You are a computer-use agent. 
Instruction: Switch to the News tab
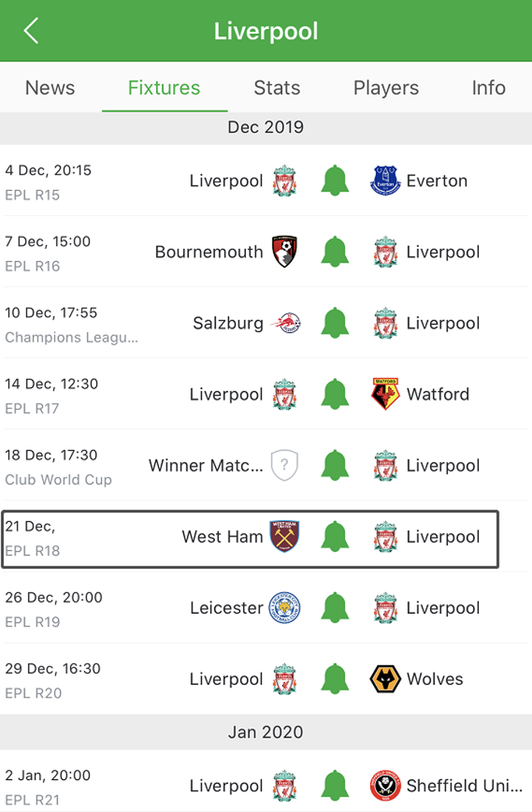point(50,87)
